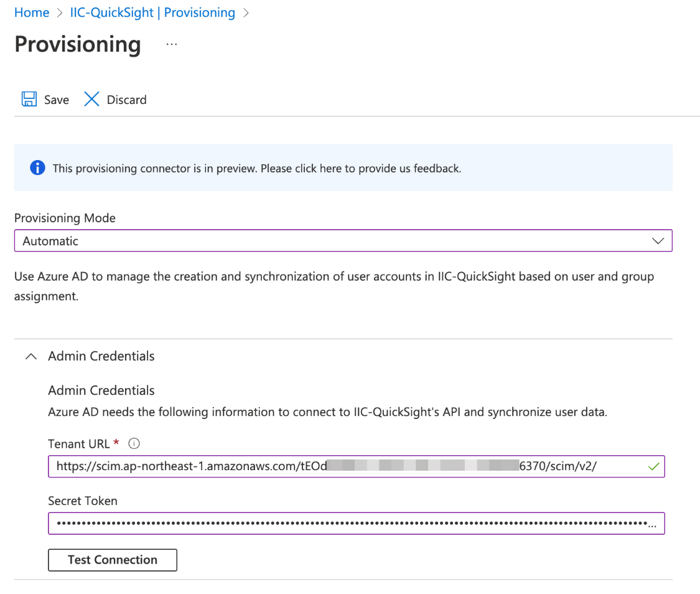Viewport: 700px width, 594px height.
Task: Click the breadcrumb chevron after Provisioning
Action: coord(246,12)
